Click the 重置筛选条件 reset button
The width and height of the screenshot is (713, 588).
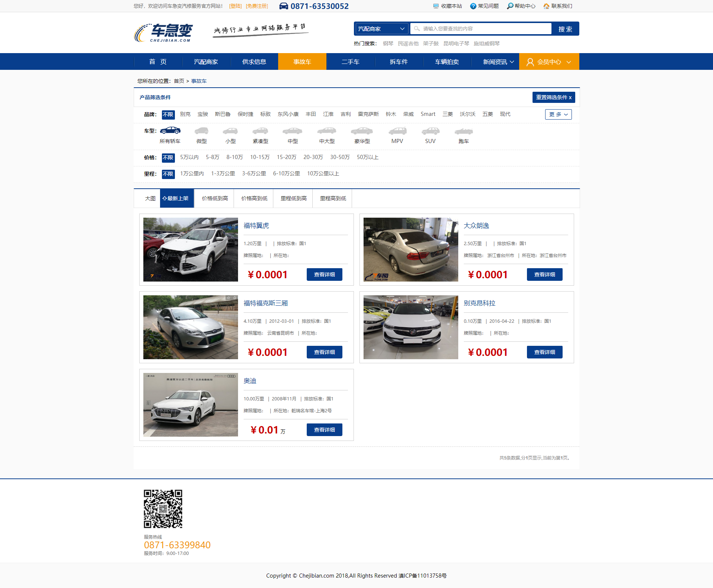(x=553, y=97)
